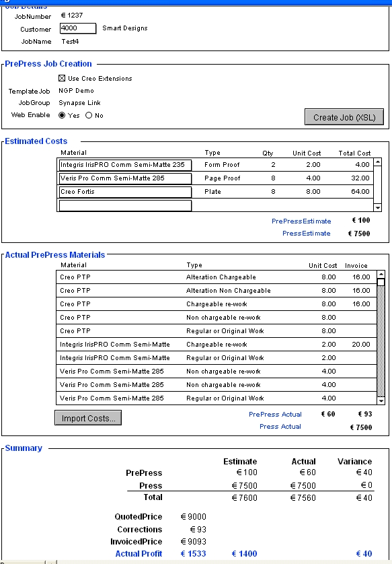Viewport: 392px width, 564px height.
Task: Click the empty material field in Estimated Costs
Action: coord(125,205)
